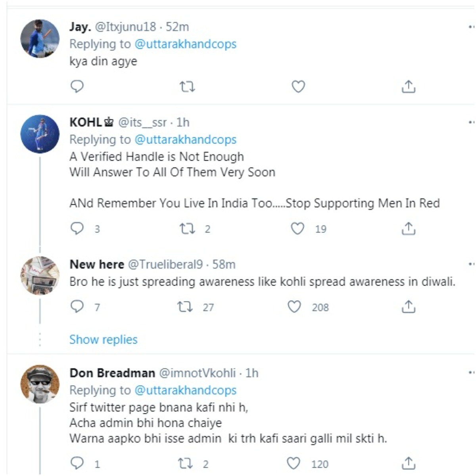The height and width of the screenshot is (476, 476).
Task: Retweet KOHL's tweet with 2 retweets
Action: pyautogui.click(x=187, y=228)
